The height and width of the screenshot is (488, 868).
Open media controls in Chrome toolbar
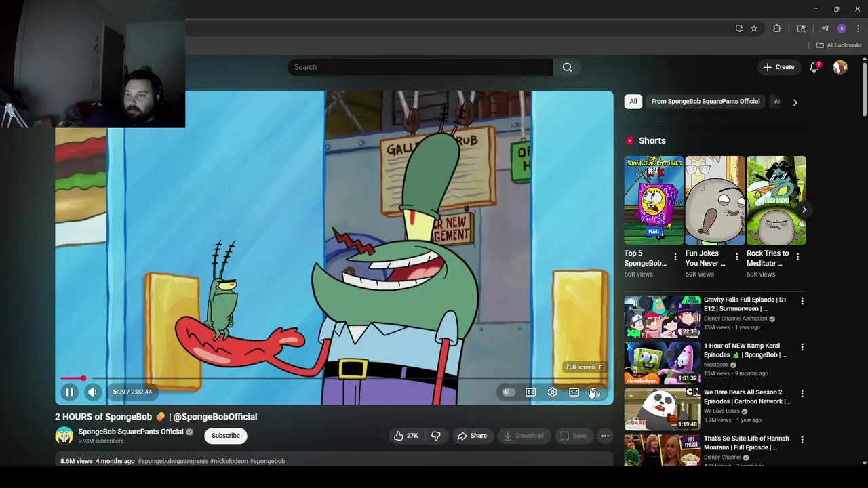(825, 28)
